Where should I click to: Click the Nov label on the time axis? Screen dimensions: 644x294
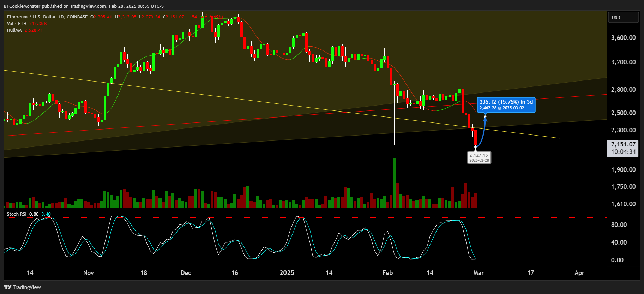[x=89, y=273]
